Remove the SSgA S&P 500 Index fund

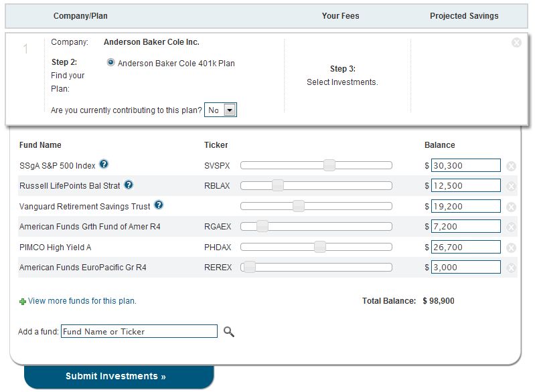[x=511, y=166]
